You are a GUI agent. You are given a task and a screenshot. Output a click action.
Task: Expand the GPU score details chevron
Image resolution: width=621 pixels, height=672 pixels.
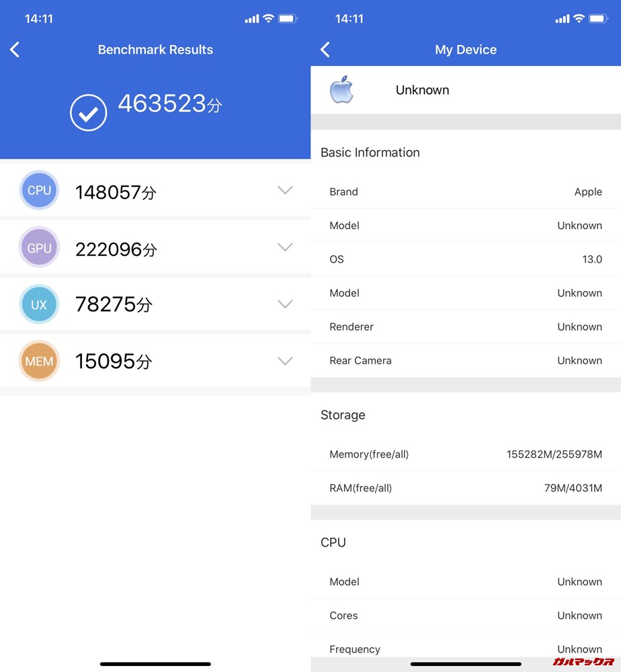(285, 247)
